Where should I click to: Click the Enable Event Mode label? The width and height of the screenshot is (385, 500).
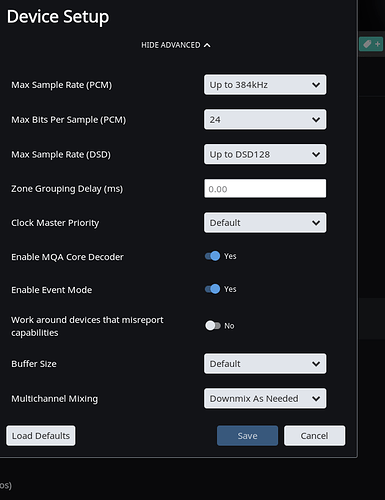pyautogui.click(x=52, y=290)
